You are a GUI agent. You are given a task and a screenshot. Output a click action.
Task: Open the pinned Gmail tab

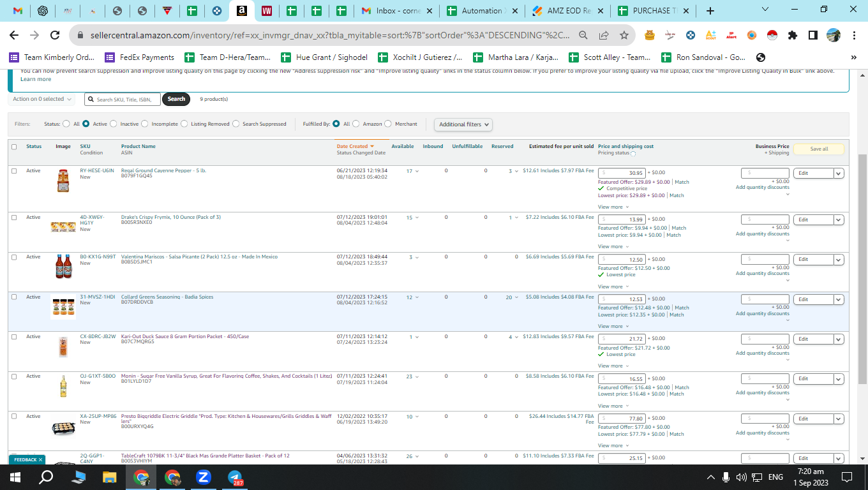pos(19,11)
